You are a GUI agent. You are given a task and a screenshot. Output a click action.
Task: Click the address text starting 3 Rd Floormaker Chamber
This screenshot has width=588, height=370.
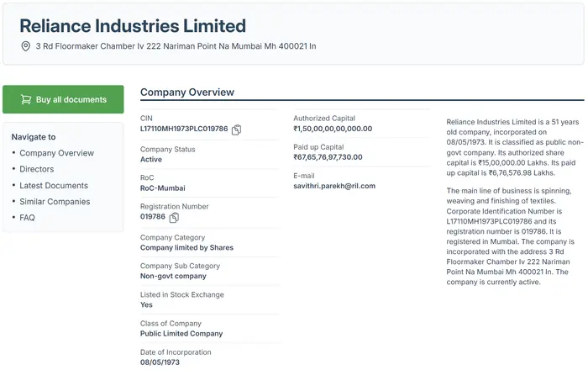coord(176,46)
